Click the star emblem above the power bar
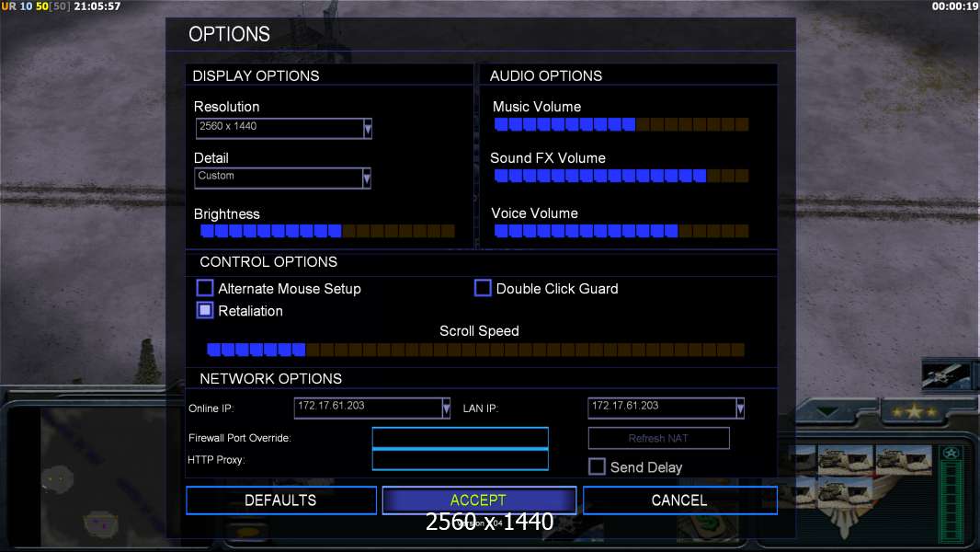 952,454
